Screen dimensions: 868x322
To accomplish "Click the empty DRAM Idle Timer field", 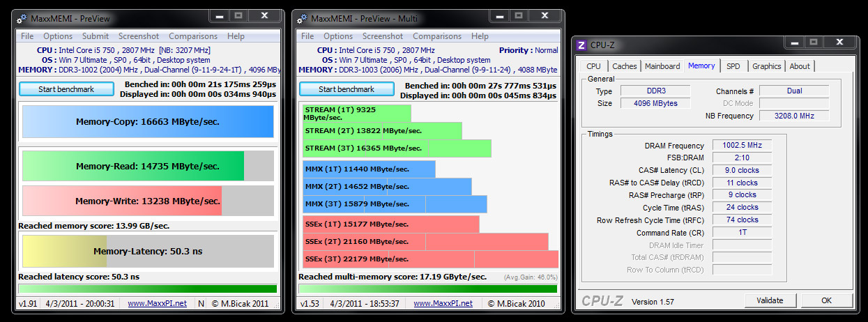I will click(743, 245).
